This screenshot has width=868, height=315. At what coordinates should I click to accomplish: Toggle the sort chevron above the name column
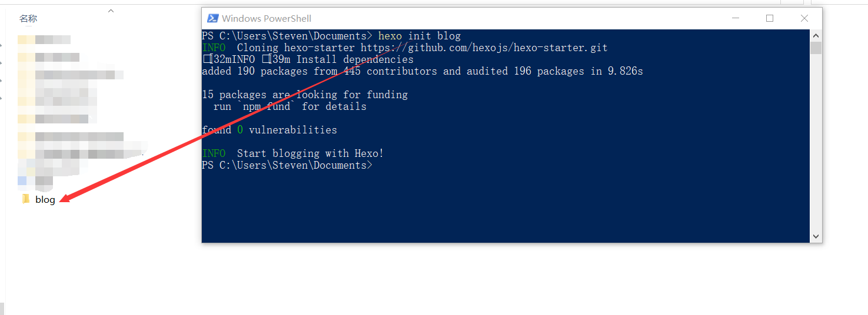[x=111, y=11]
